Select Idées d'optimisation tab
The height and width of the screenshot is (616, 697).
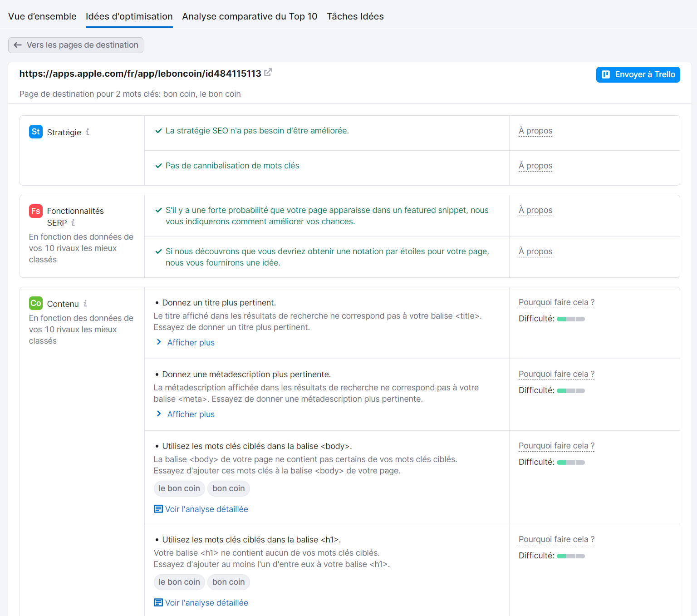pyautogui.click(x=129, y=16)
